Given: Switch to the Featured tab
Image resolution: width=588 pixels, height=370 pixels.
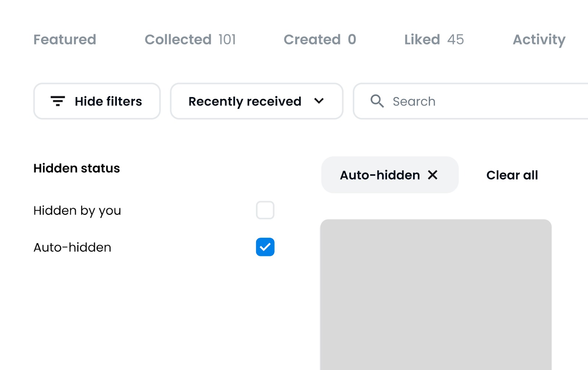Looking at the screenshot, I should coord(65,39).
